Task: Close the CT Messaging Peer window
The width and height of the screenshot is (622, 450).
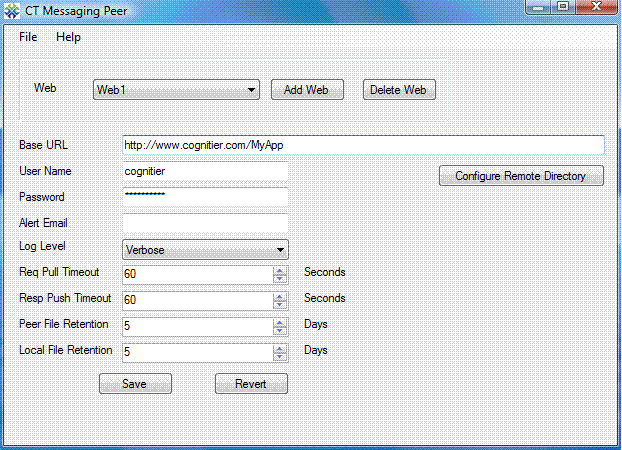Action: tap(597, 7)
